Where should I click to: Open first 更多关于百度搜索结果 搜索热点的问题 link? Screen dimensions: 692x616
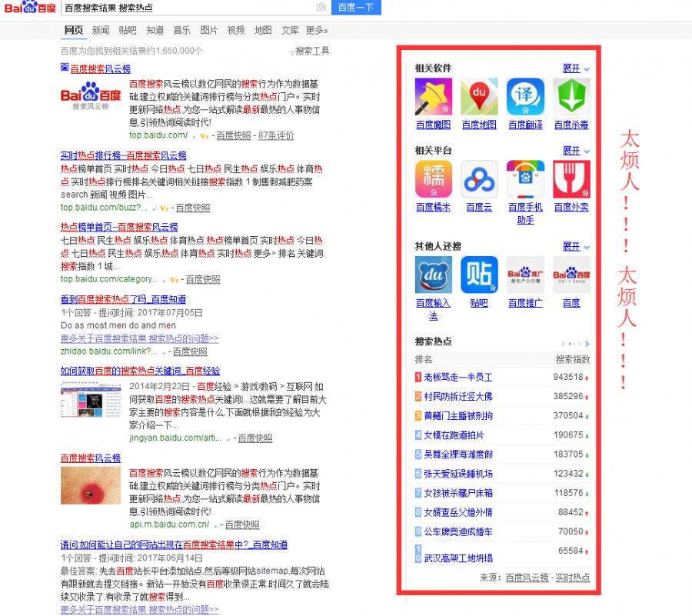coord(139,339)
